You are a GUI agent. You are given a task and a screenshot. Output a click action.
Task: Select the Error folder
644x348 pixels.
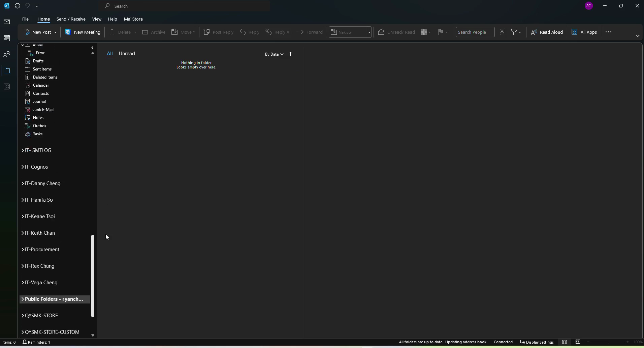(40, 53)
